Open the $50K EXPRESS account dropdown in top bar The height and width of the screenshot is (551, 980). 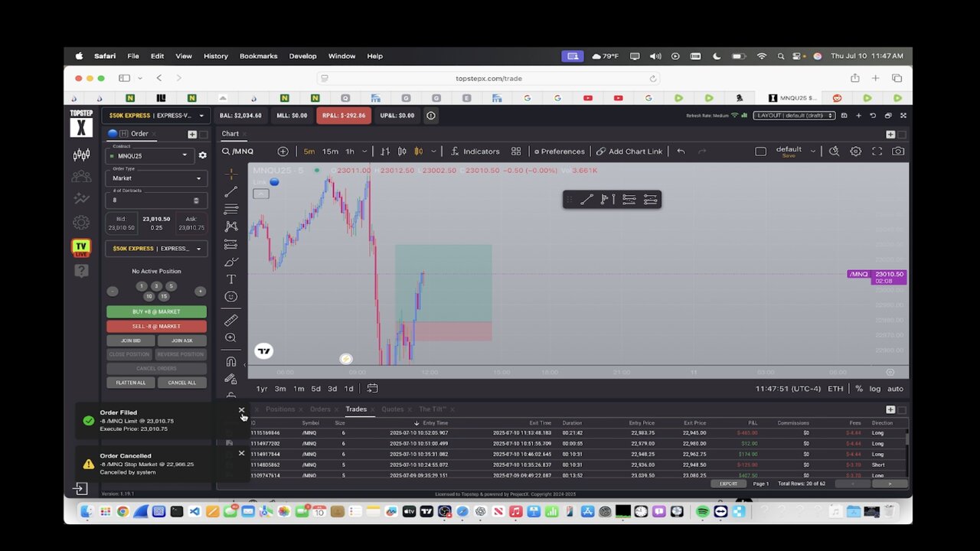[x=156, y=116]
